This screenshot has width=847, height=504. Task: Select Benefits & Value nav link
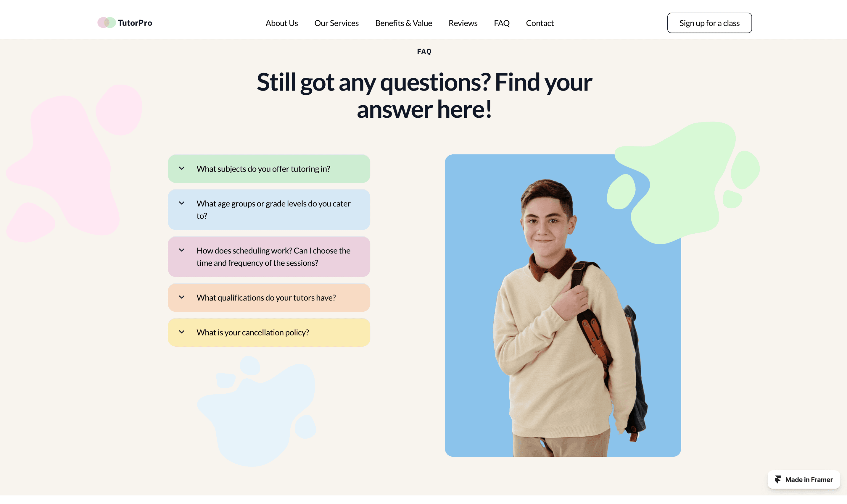coord(404,23)
